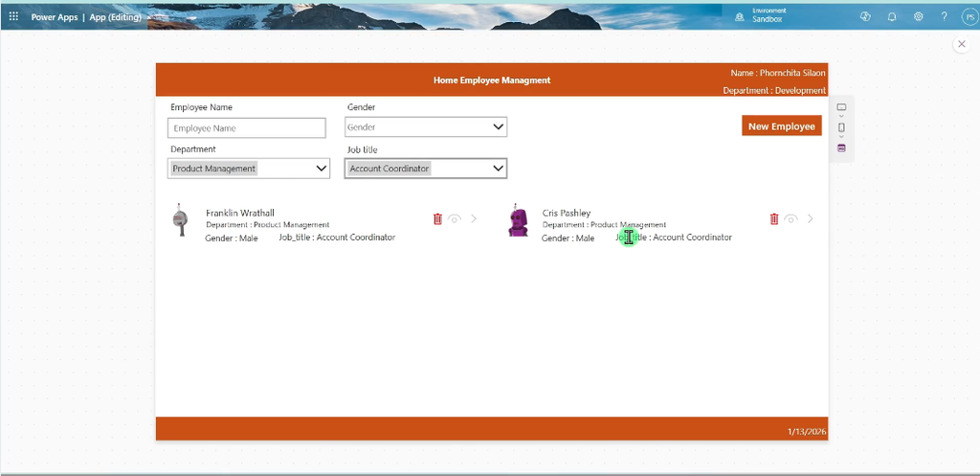This screenshot has width=980, height=476.
Task: Click the 1/13/2026 date in footer
Action: pos(806,432)
